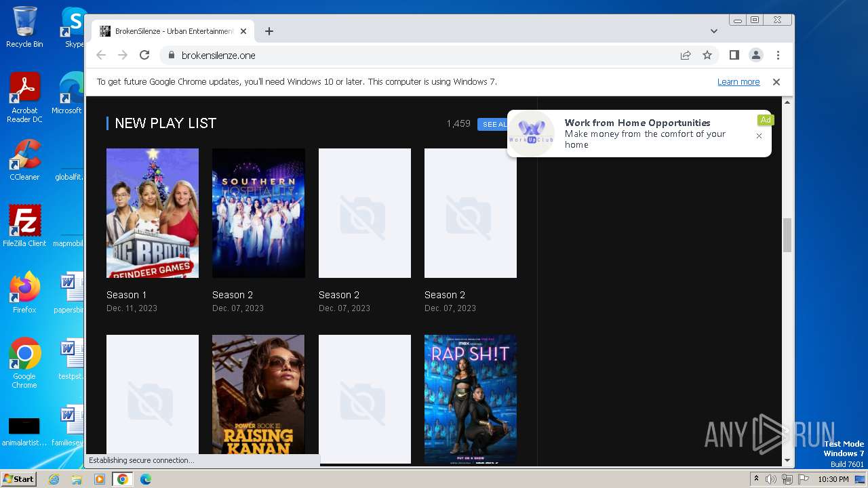Select the CCleaner desktop icon
Image resolution: width=868 pixels, height=488 pixels.
[24, 160]
